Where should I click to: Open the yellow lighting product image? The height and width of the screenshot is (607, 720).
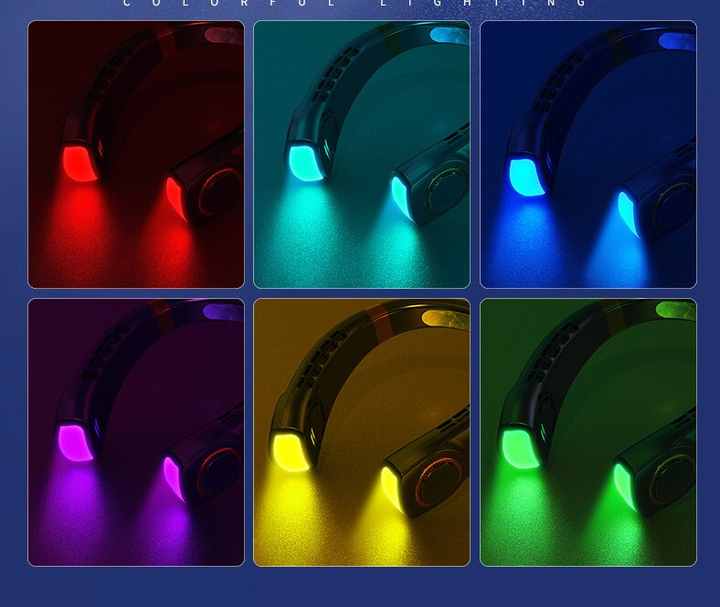click(362, 432)
